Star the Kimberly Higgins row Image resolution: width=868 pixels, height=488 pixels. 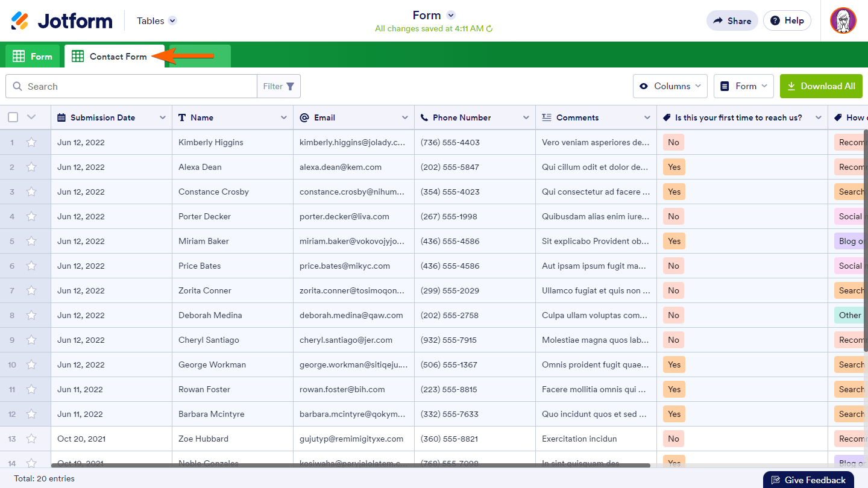31,143
